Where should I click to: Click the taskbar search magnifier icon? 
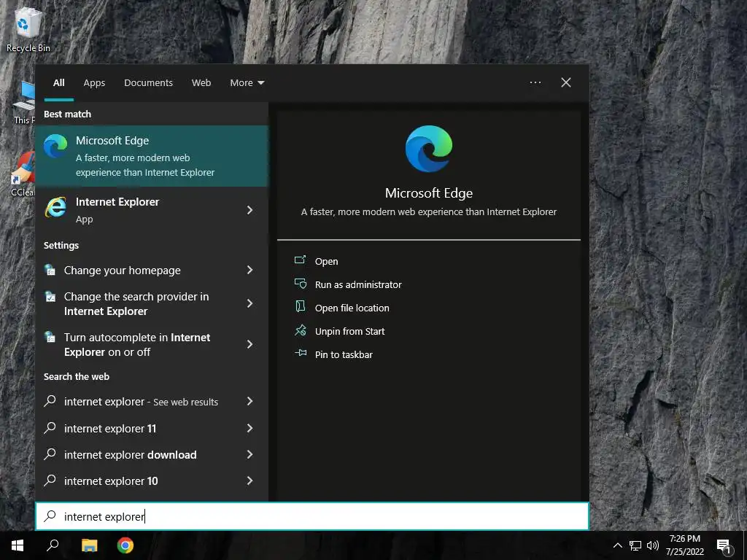click(53, 545)
